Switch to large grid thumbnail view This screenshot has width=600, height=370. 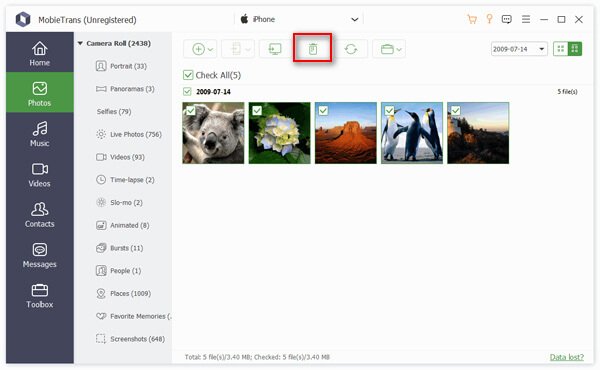[575, 49]
